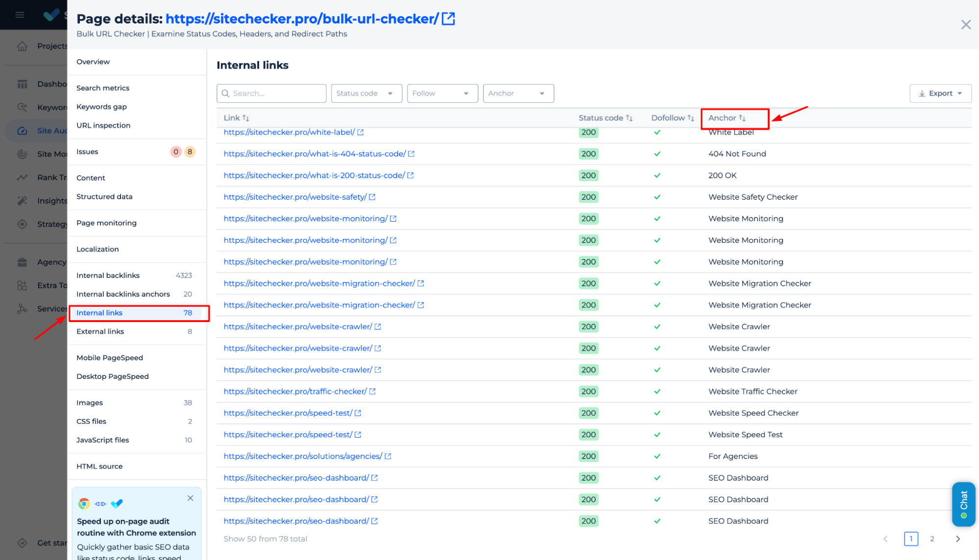Expand the Status code filter dropdown
Viewport: 979px width, 560px height.
pyautogui.click(x=366, y=93)
